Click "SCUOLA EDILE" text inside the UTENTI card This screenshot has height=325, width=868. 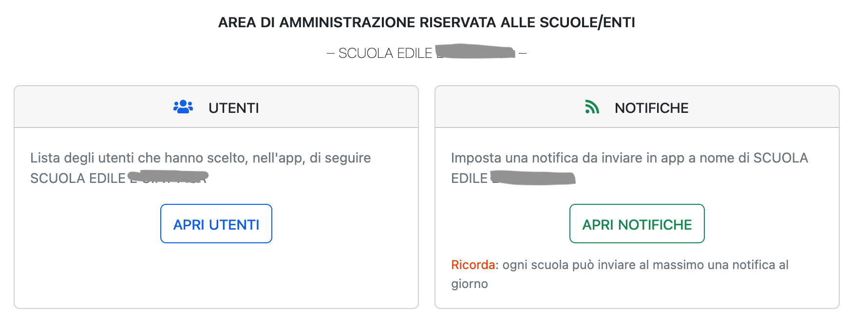[x=78, y=179]
